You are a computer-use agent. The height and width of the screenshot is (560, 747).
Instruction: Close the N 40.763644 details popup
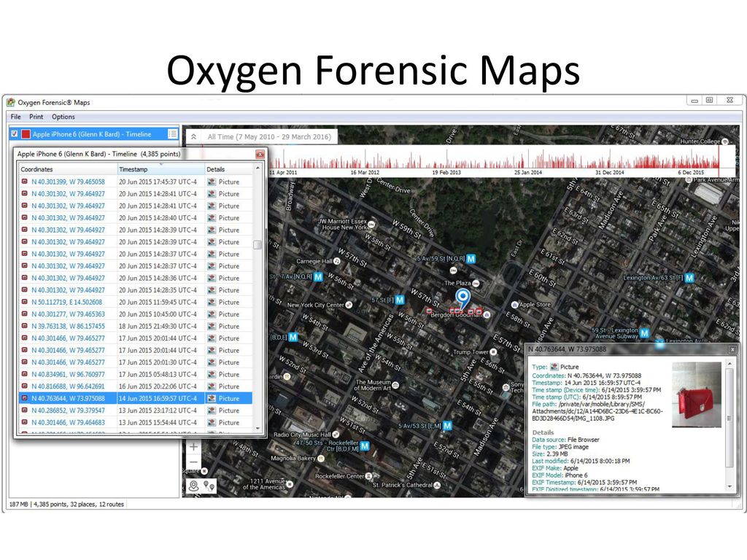point(732,349)
